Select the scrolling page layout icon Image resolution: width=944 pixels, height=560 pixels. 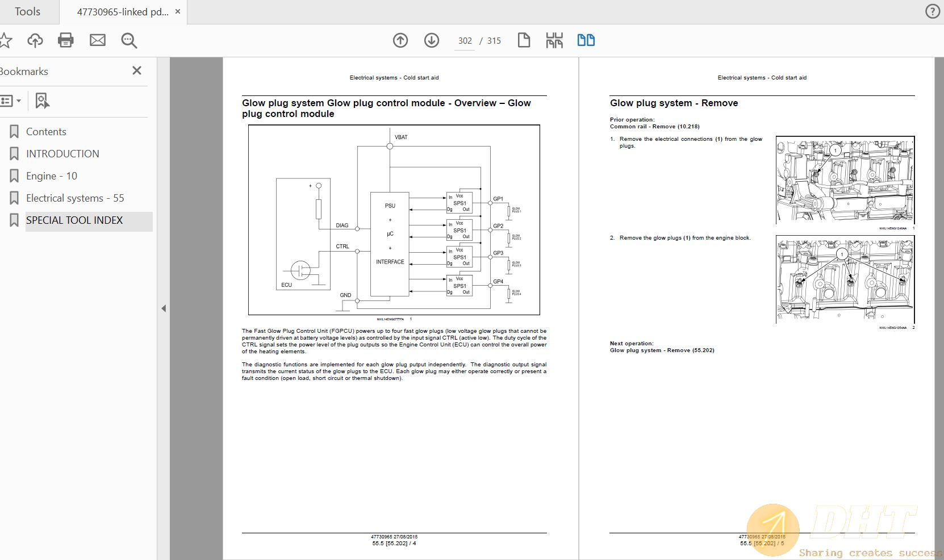click(554, 40)
